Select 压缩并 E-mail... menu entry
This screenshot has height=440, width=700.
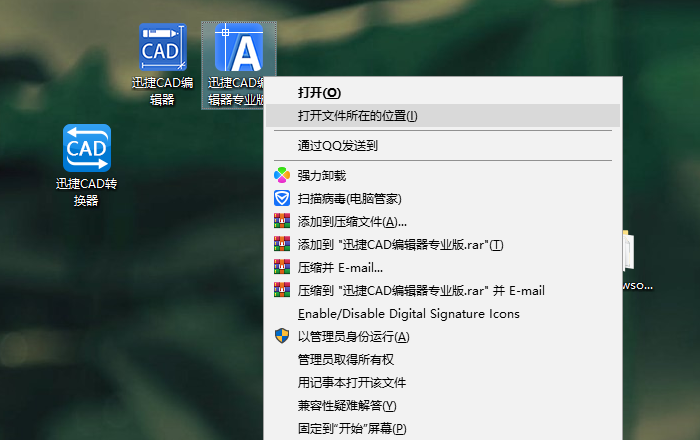pos(442,268)
